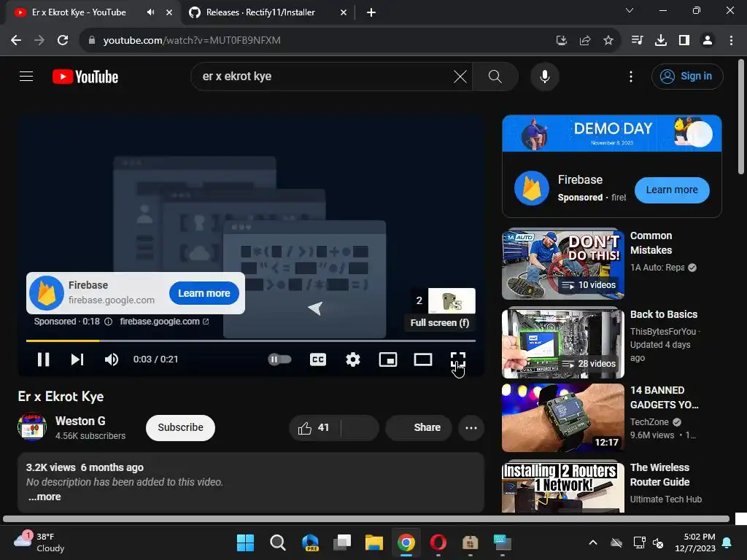Viewport: 747px width, 560px height.
Task: Open the Common Mistakes playlist thumbnail
Action: [563, 264]
